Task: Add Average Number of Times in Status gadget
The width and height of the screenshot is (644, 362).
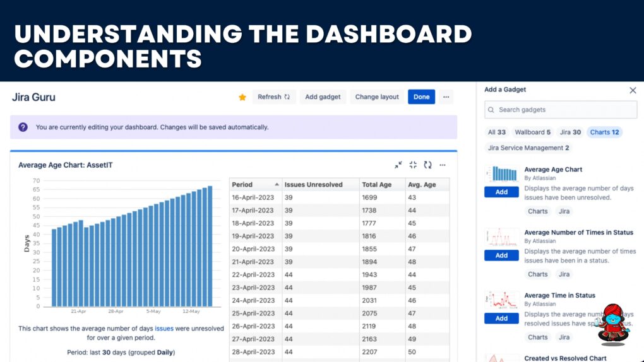Action: [x=501, y=255]
